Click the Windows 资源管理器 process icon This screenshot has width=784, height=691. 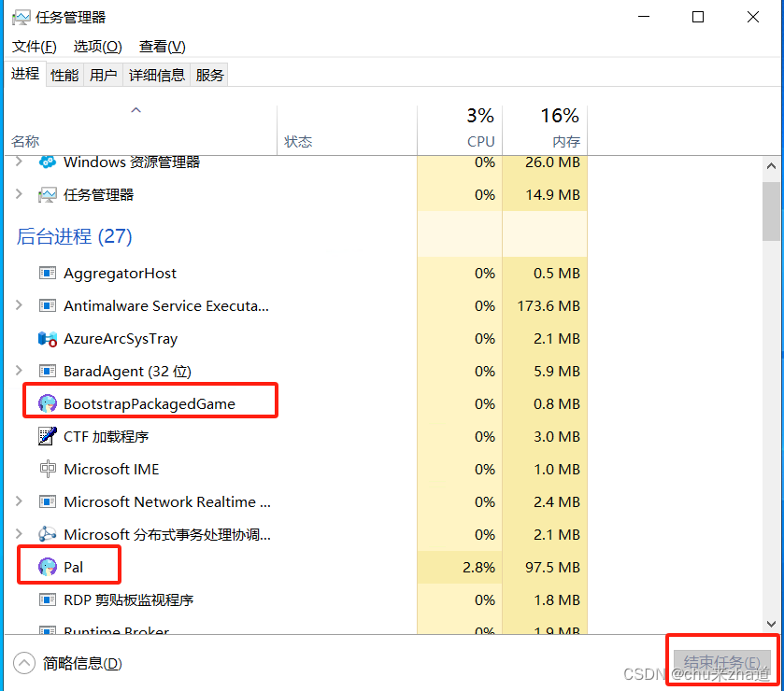pyautogui.click(x=48, y=162)
